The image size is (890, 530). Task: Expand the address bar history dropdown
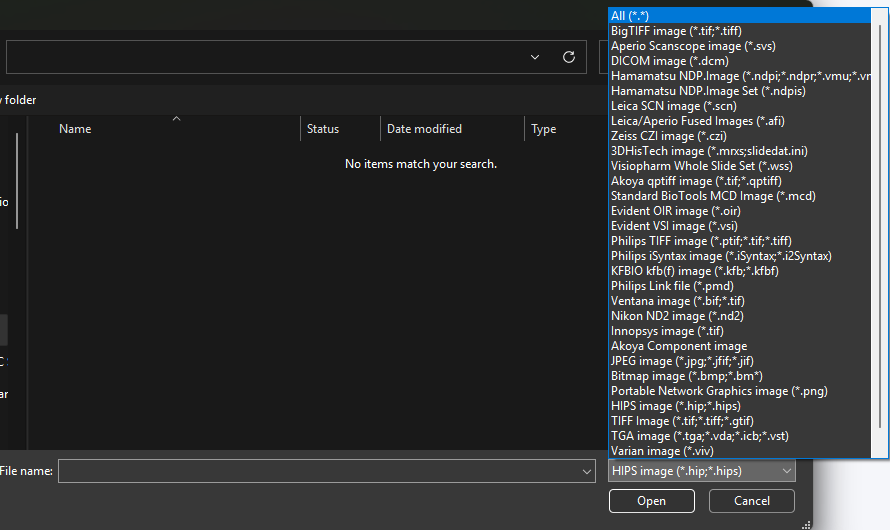pyautogui.click(x=535, y=57)
